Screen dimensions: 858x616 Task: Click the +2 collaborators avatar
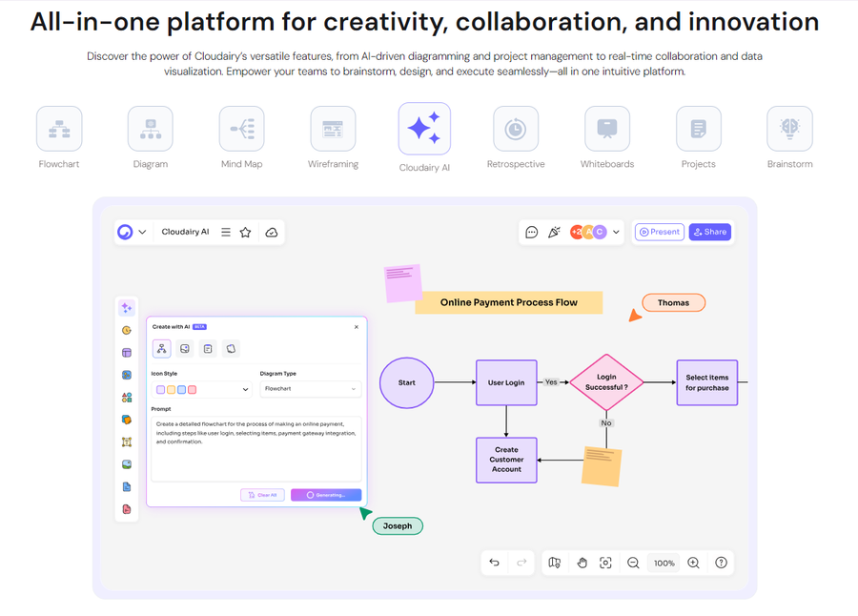pos(576,232)
